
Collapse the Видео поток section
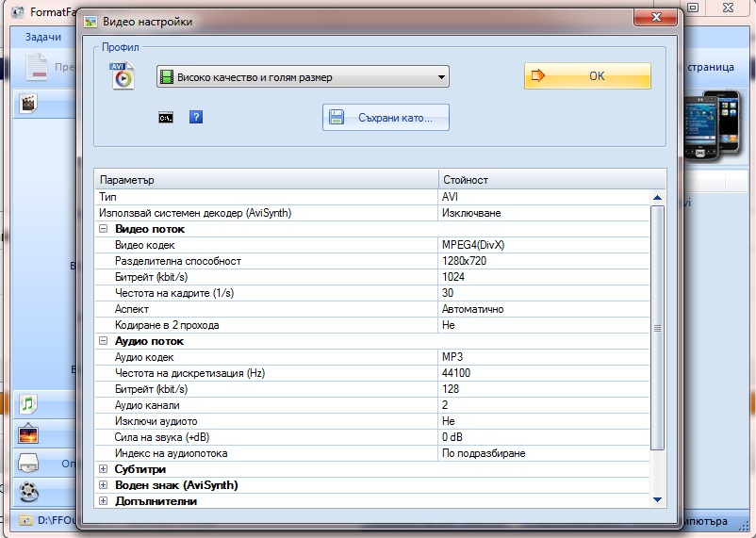tap(104, 229)
